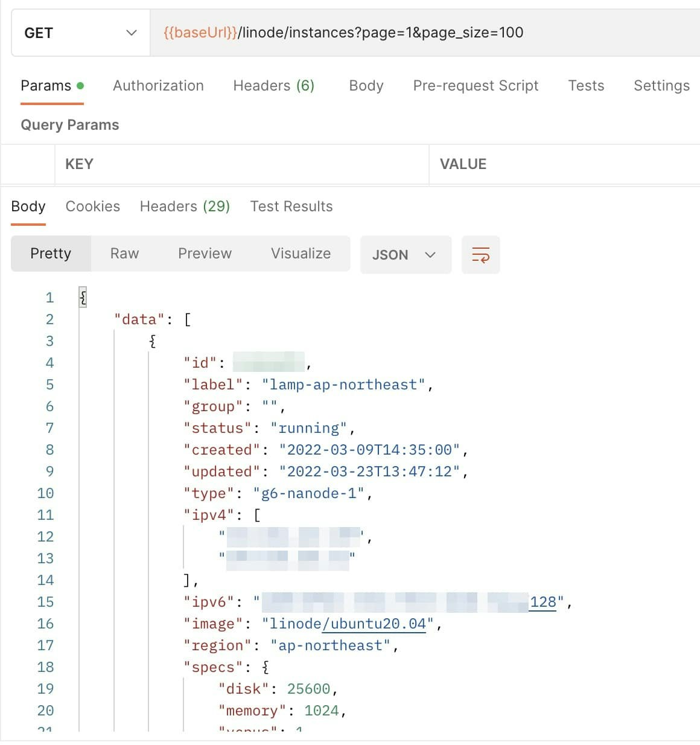The width and height of the screenshot is (700, 745).
Task: Switch response view to Raw
Action: tap(124, 254)
